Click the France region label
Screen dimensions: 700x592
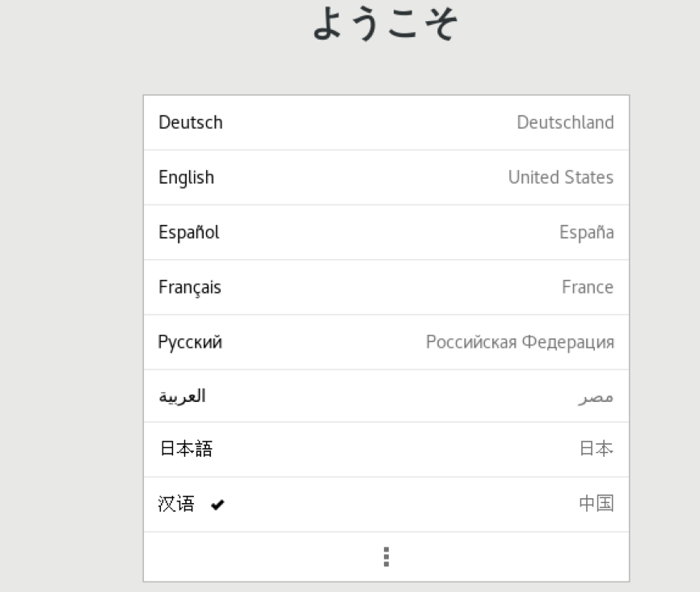[588, 287]
